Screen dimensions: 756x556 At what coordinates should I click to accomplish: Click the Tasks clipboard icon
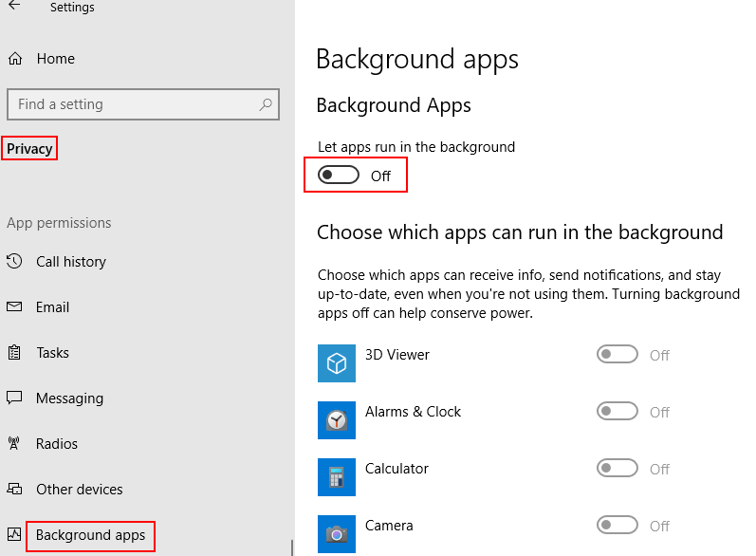coord(14,353)
